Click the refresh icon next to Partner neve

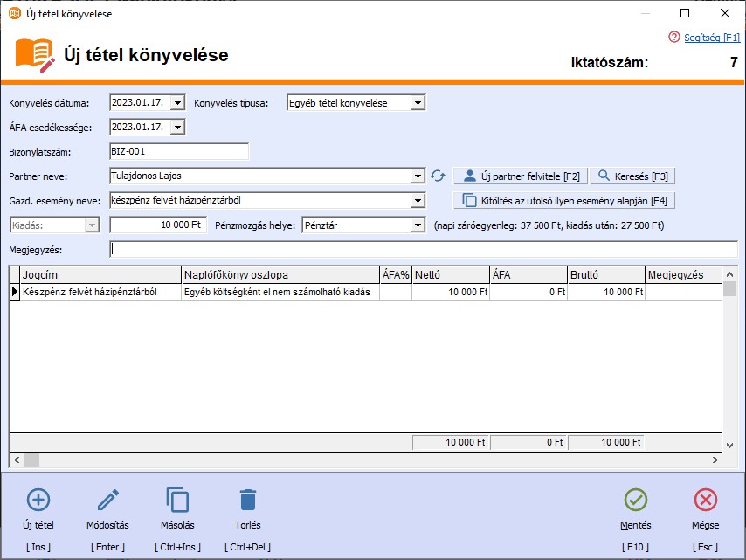(437, 176)
